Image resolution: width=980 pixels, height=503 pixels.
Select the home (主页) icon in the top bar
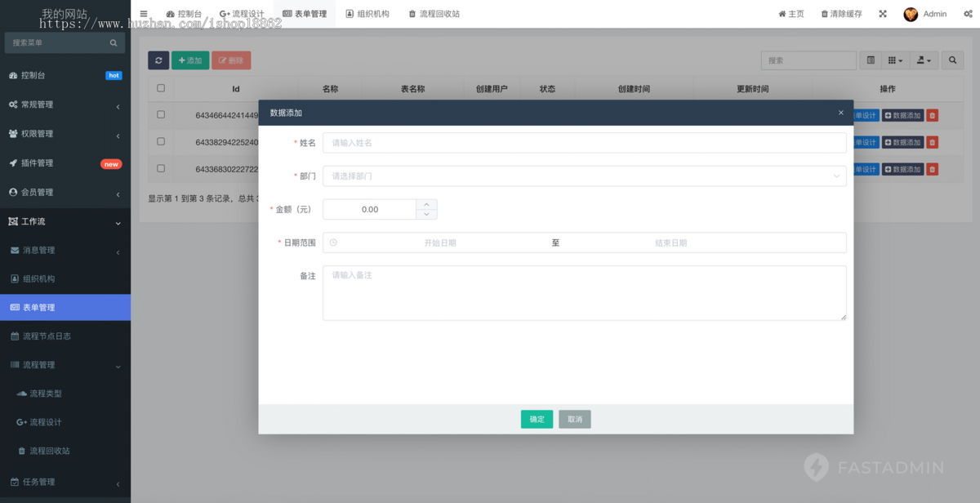point(782,14)
